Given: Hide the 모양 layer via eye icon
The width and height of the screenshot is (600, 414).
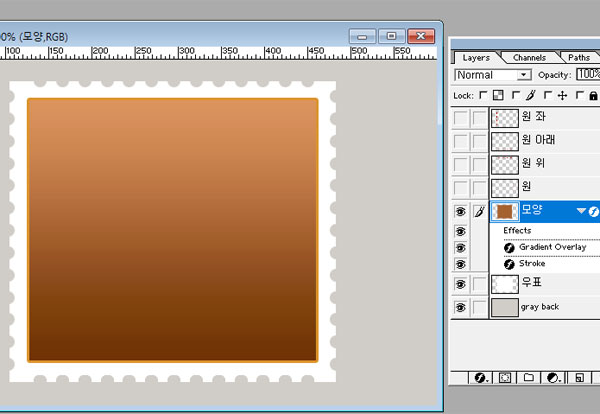Looking at the screenshot, I should [x=460, y=211].
